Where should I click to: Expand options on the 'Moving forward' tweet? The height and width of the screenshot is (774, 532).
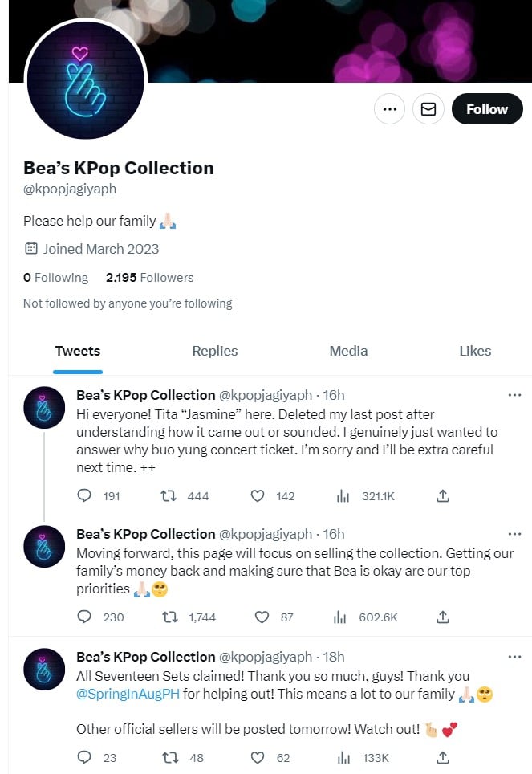click(x=514, y=534)
